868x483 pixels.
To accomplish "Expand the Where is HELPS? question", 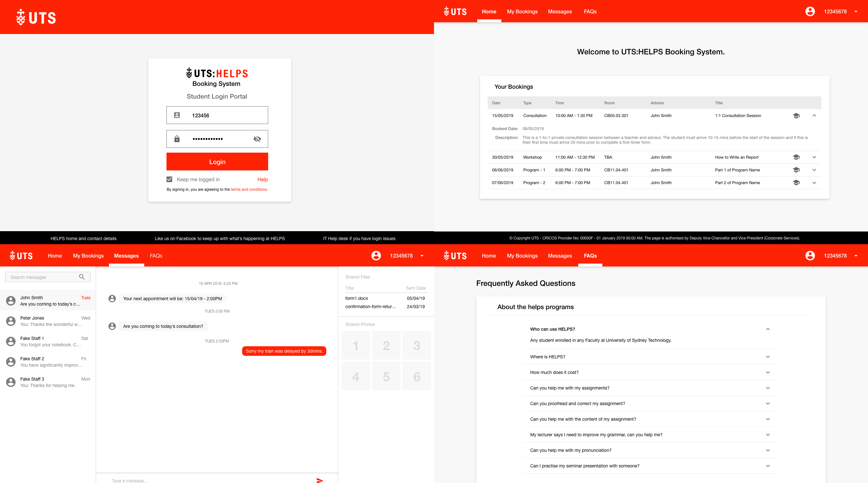I will [768, 357].
